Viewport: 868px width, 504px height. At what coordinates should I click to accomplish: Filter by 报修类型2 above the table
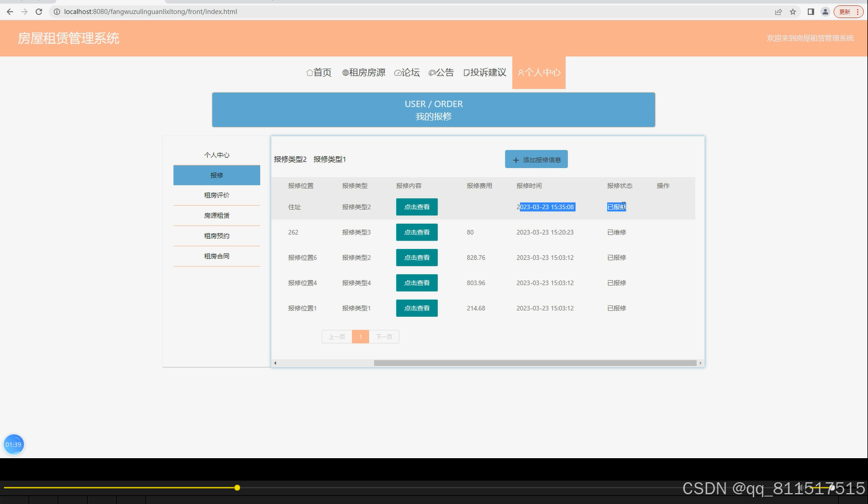pyautogui.click(x=290, y=159)
